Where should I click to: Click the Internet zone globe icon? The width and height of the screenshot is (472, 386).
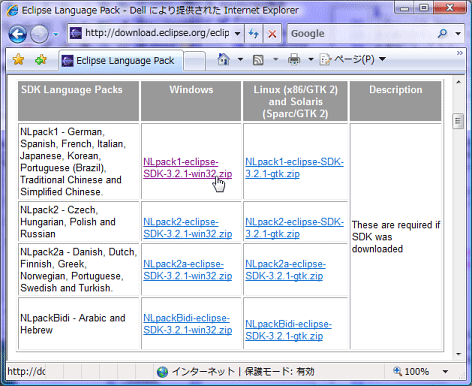[162, 371]
